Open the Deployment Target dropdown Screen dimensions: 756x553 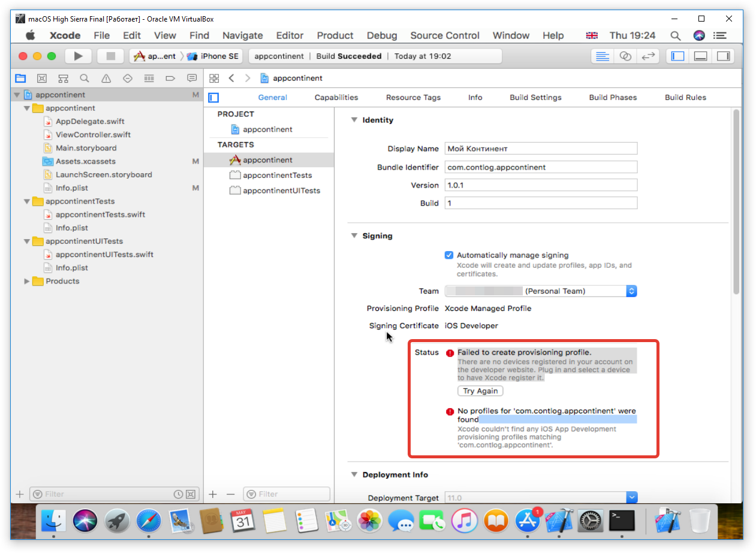541,498
